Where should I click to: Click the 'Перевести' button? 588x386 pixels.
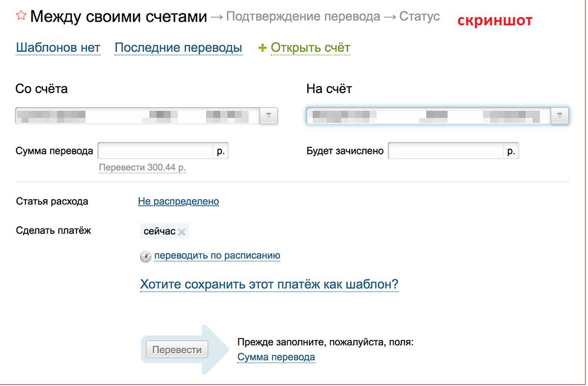tap(177, 349)
